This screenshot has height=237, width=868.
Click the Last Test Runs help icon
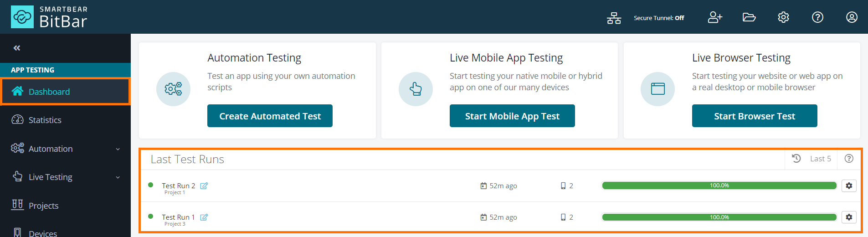pos(849,159)
